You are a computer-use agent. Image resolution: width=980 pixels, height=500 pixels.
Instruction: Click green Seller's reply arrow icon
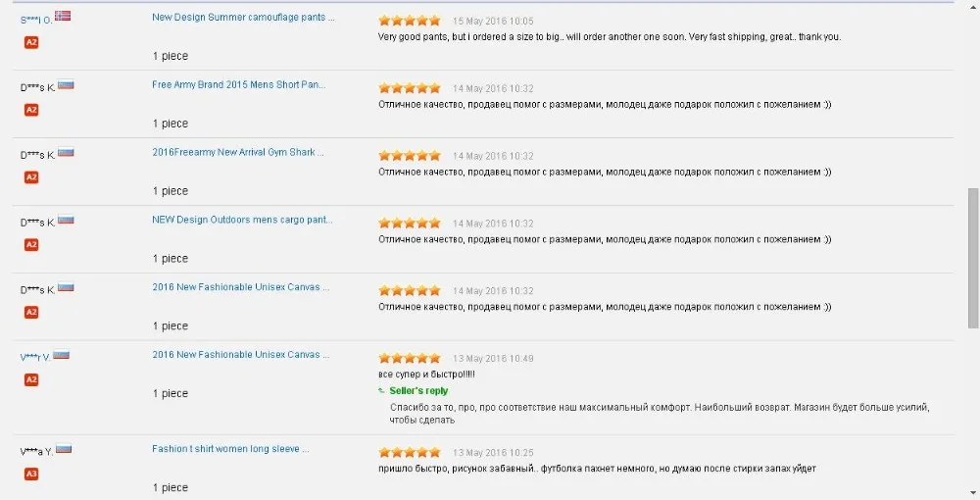tap(382, 390)
